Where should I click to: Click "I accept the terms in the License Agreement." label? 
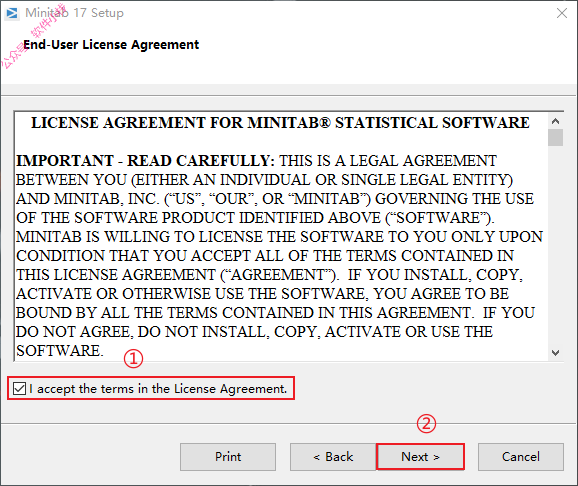pos(158,389)
